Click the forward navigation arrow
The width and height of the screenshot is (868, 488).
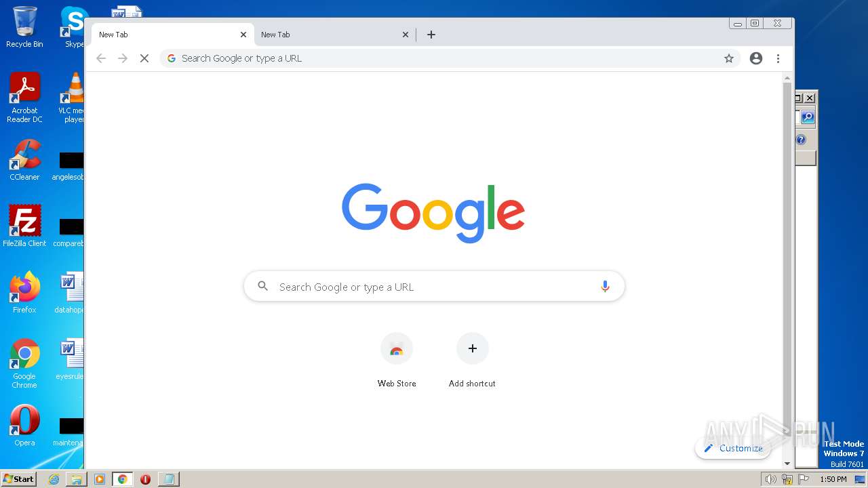tap(123, 58)
